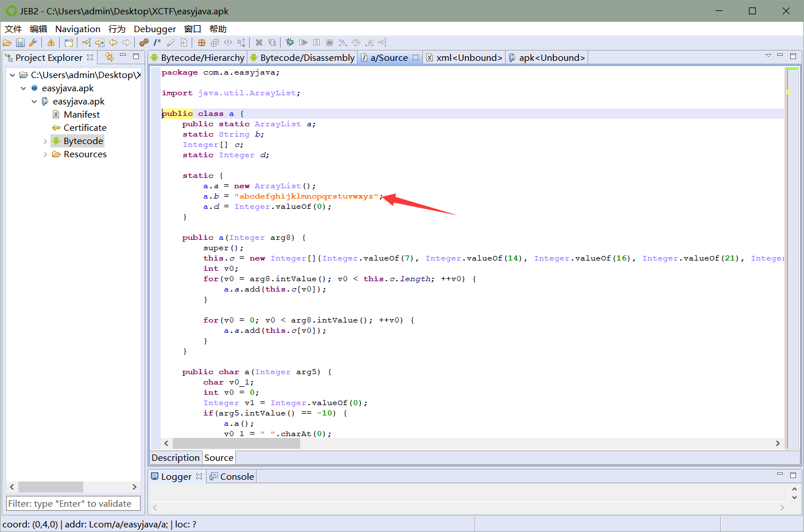Click the run engines gears icon
Image resolution: width=804 pixels, height=532 pixels.
pyautogui.click(x=144, y=42)
